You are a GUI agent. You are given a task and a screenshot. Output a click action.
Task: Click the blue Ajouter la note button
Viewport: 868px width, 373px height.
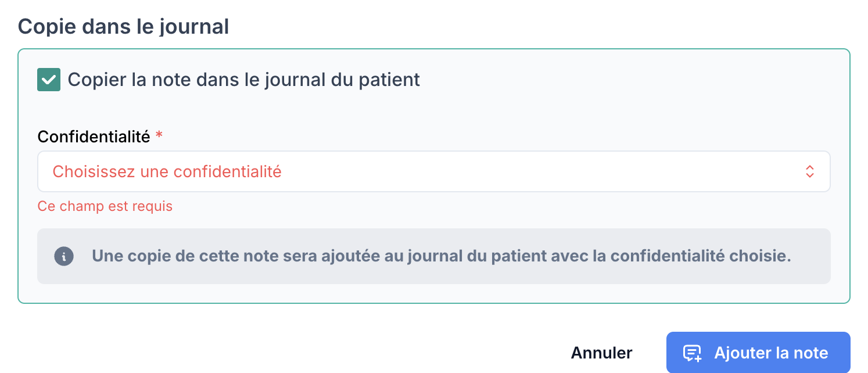[x=758, y=353]
